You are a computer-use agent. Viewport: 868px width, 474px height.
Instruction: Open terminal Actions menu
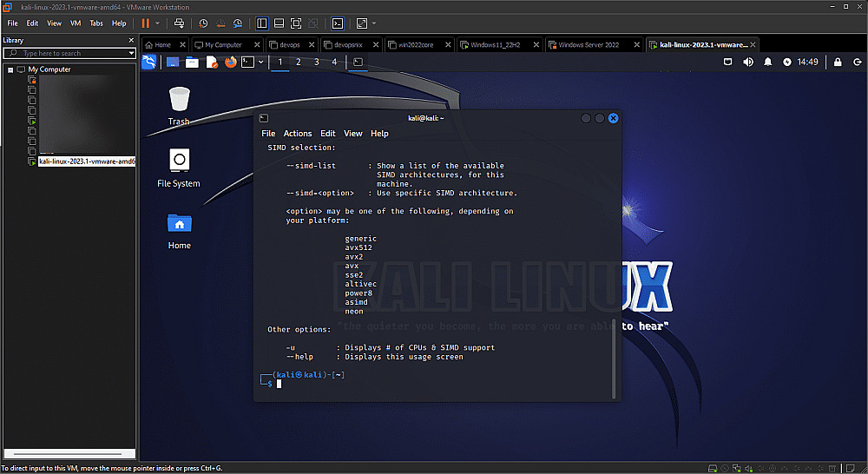298,134
